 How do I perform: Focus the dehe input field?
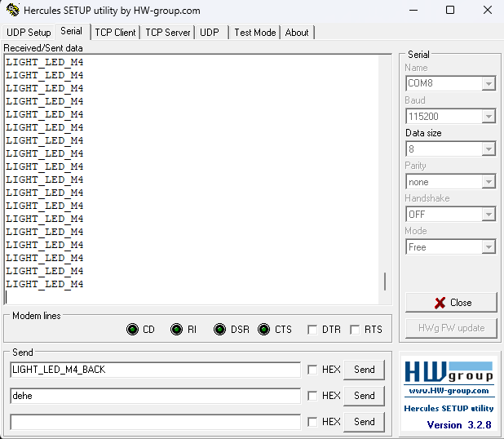(156, 396)
